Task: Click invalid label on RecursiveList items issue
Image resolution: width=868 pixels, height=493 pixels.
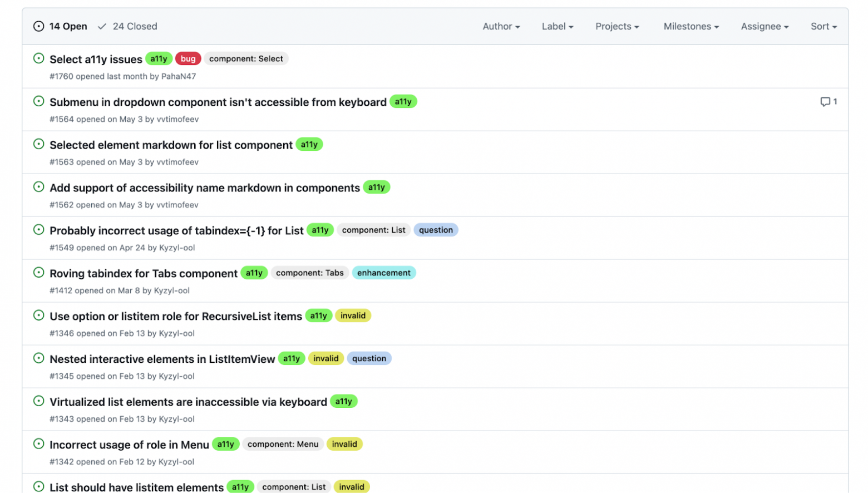Action: coord(353,316)
